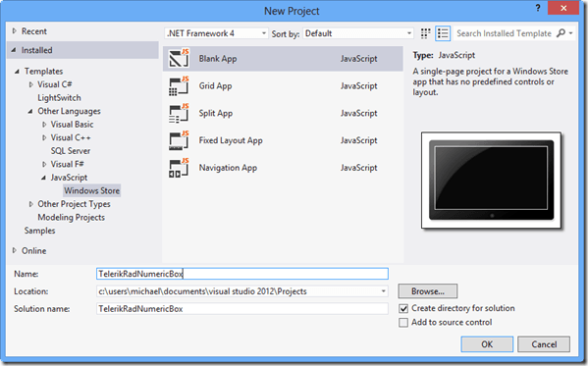Click the Browse... button

tap(428, 291)
